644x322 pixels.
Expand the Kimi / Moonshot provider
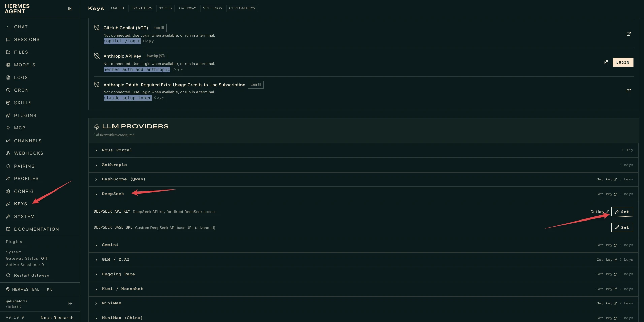coord(363,289)
